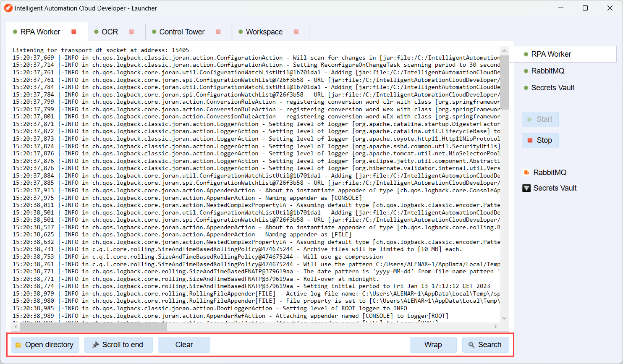Open Search for the log
Screen dimensions: 623x364
[485, 345]
